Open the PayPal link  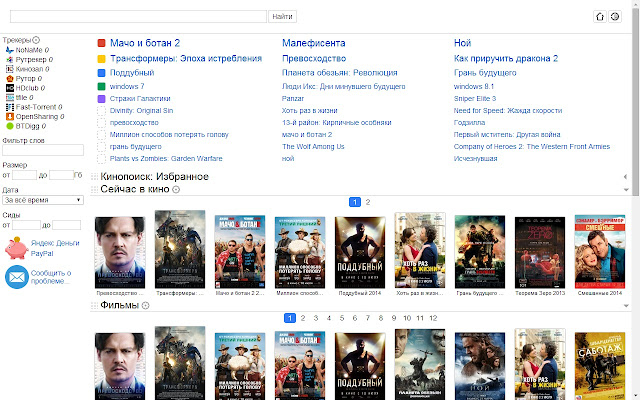42,253
